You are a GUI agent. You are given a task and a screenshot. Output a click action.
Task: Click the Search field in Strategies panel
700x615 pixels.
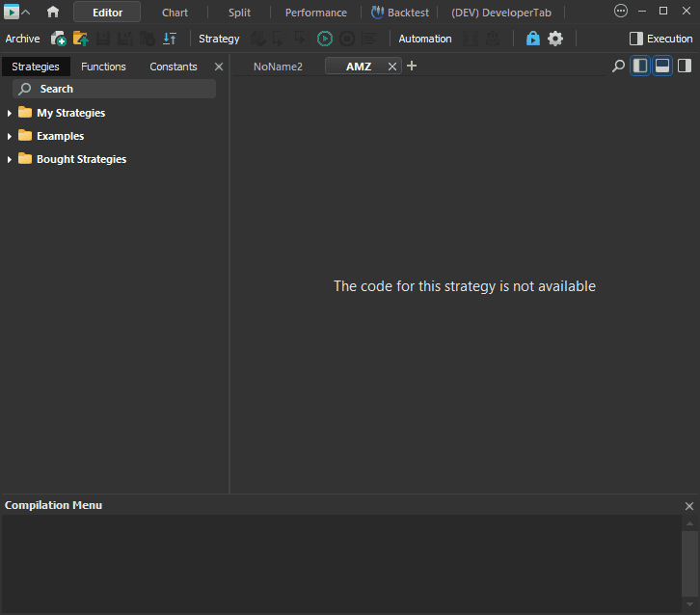116,89
